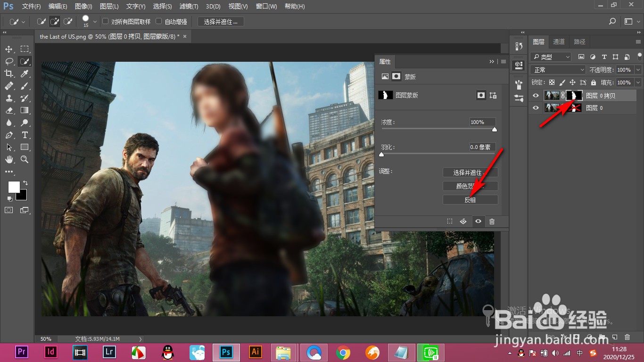The width and height of the screenshot is (644, 362).
Task: Hide the 图层 0 拷贝 layer
Action: tap(535, 95)
